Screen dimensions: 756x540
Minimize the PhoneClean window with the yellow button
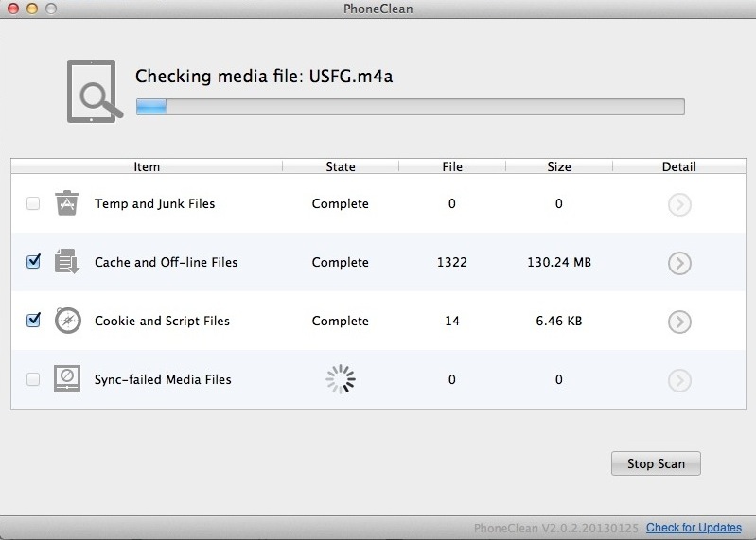tap(31, 9)
